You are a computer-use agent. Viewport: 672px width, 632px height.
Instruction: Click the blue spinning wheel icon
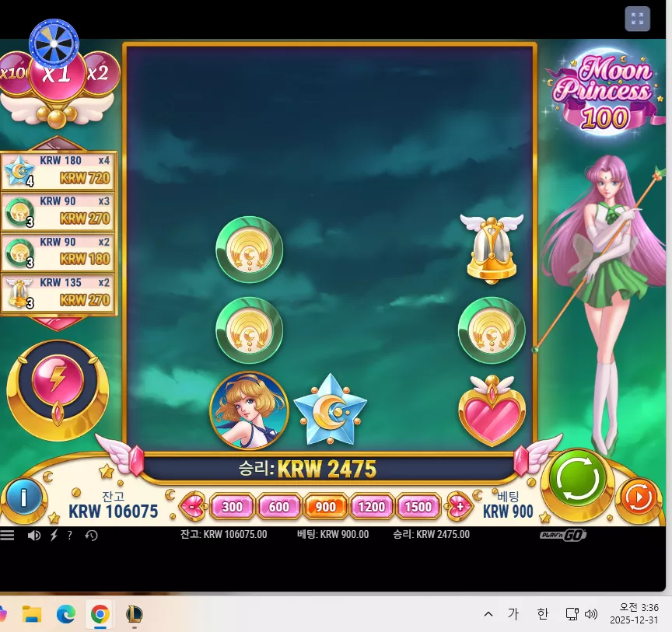54,44
